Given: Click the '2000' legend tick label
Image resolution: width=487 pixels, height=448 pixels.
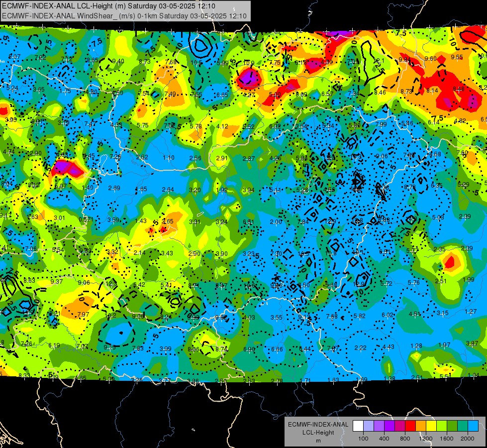Looking at the screenshot, I should coord(467,439).
